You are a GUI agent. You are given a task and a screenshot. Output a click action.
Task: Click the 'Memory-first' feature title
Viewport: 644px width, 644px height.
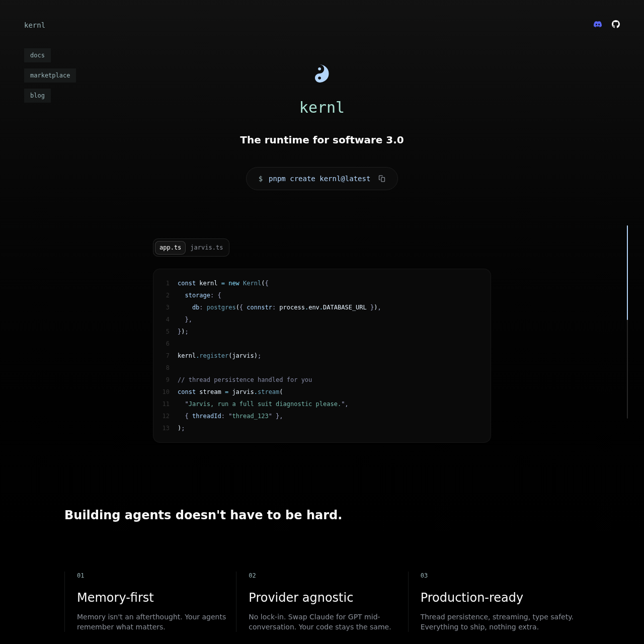115,597
